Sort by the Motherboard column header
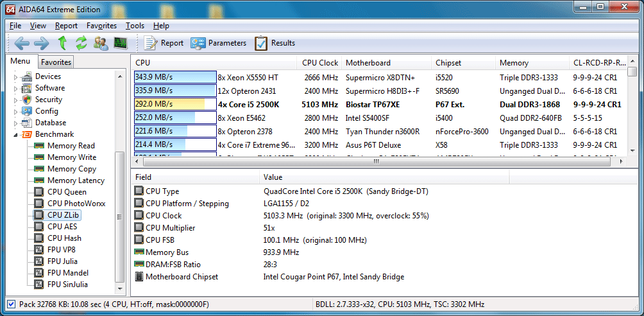Screen dimensions: 644x316 (x=387, y=62)
